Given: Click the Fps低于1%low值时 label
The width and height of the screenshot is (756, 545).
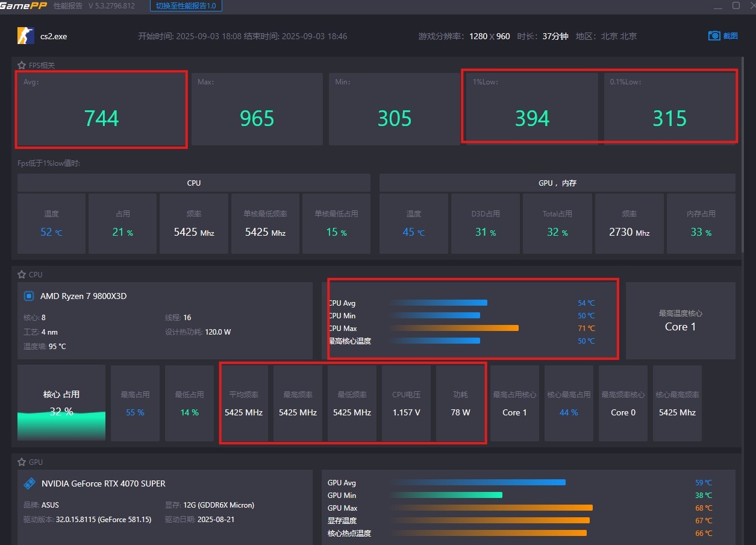Looking at the screenshot, I should click(x=49, y=163).
